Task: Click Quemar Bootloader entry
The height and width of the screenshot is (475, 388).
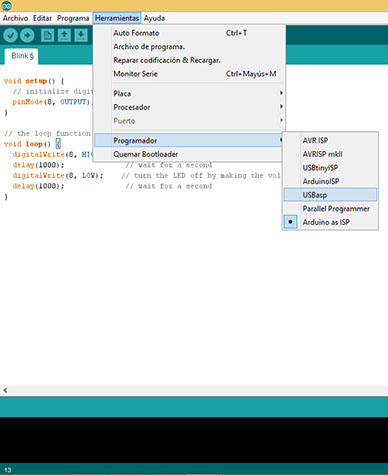Action: tap(189, 154)
